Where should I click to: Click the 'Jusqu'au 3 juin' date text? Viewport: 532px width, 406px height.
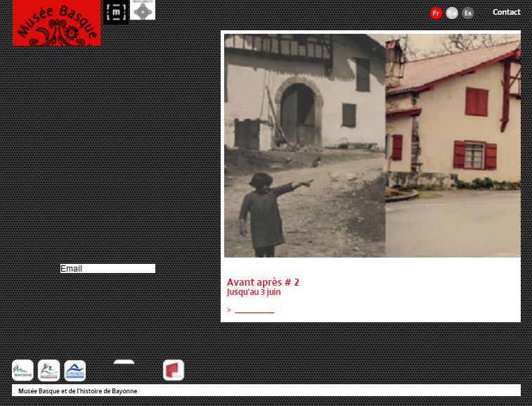coord(254,292)
